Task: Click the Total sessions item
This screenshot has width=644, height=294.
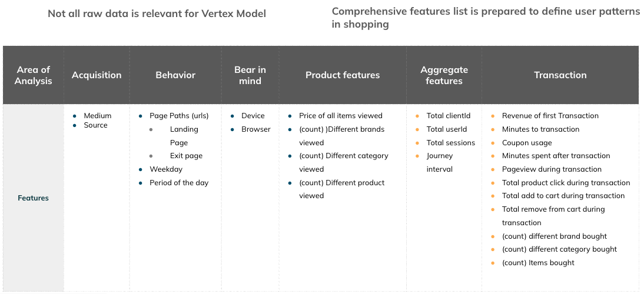Action: tap(451, 143)
